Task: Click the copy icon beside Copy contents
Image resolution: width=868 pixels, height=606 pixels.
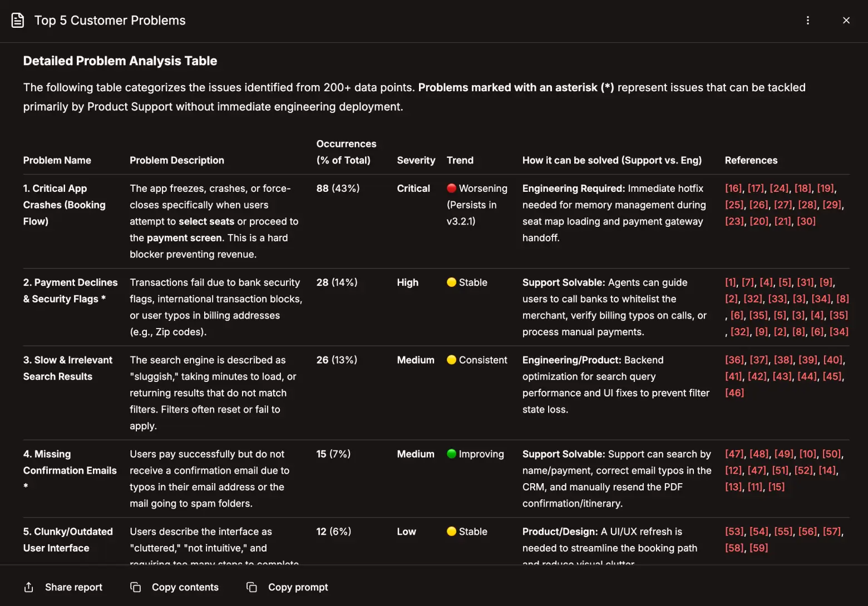Action: 135,587
